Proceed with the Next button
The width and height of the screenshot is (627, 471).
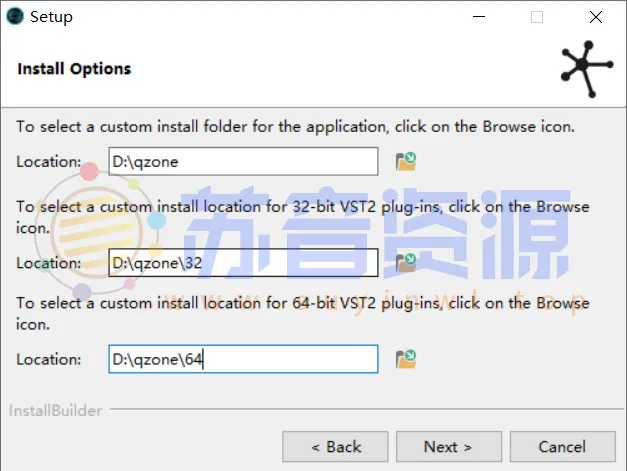(448, 446)
